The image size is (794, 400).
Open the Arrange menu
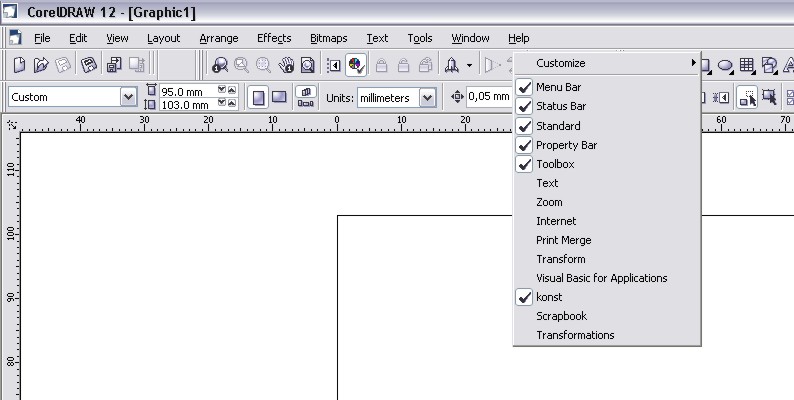219,38
